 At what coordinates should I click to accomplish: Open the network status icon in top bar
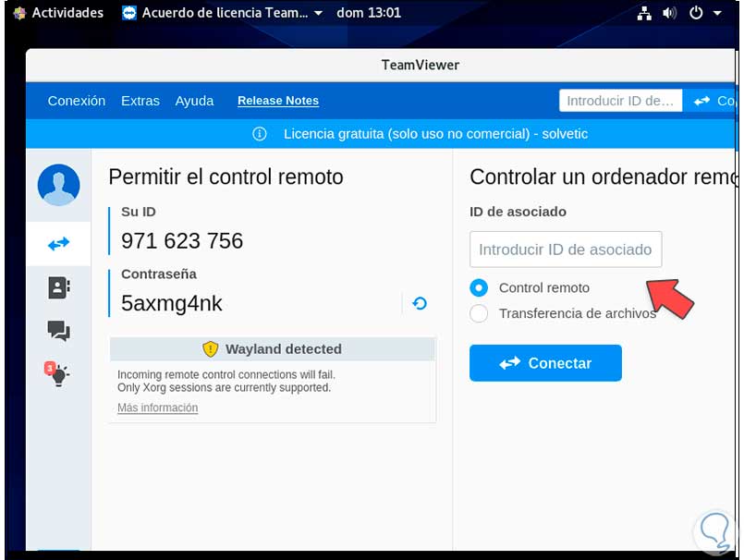[x=644, y=13]
